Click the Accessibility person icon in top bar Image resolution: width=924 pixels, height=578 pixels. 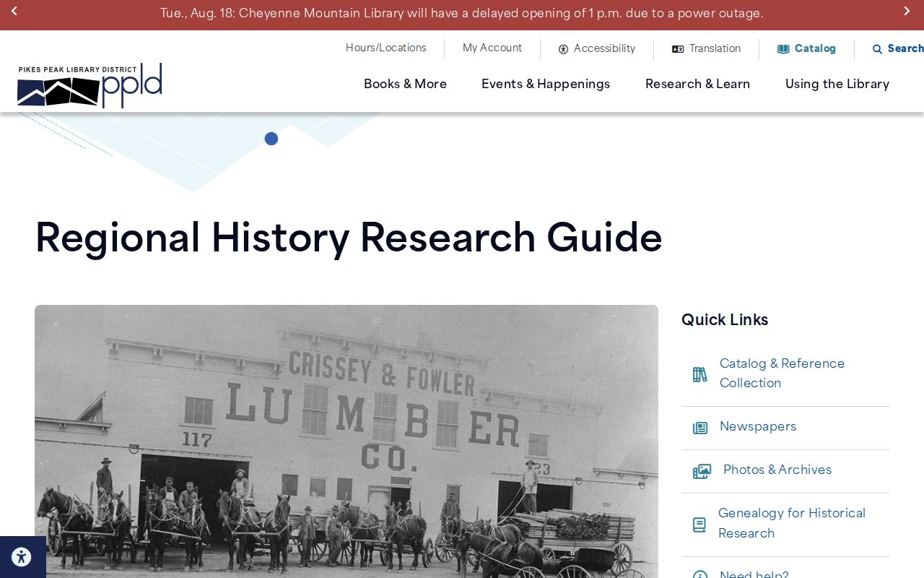click(563, 49)
